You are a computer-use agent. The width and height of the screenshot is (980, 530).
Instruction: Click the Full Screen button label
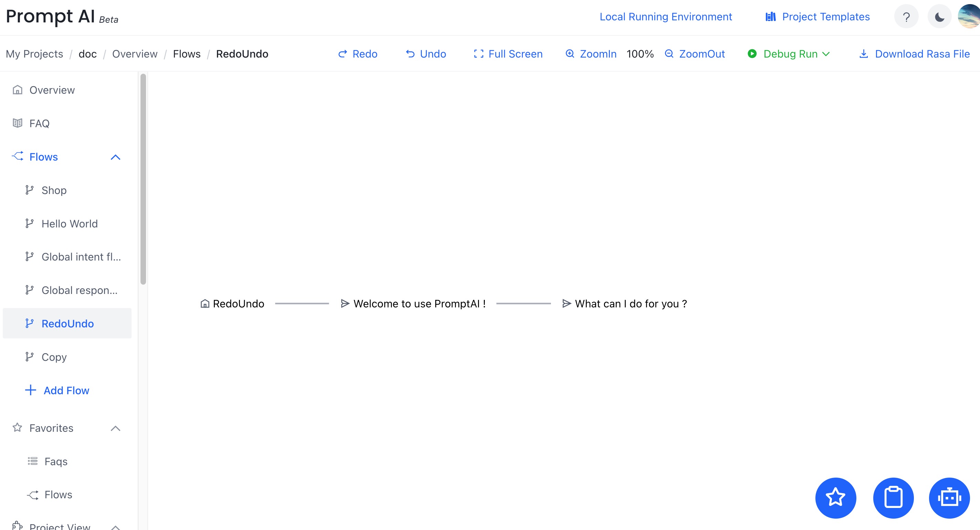click(x=515, y=54)
